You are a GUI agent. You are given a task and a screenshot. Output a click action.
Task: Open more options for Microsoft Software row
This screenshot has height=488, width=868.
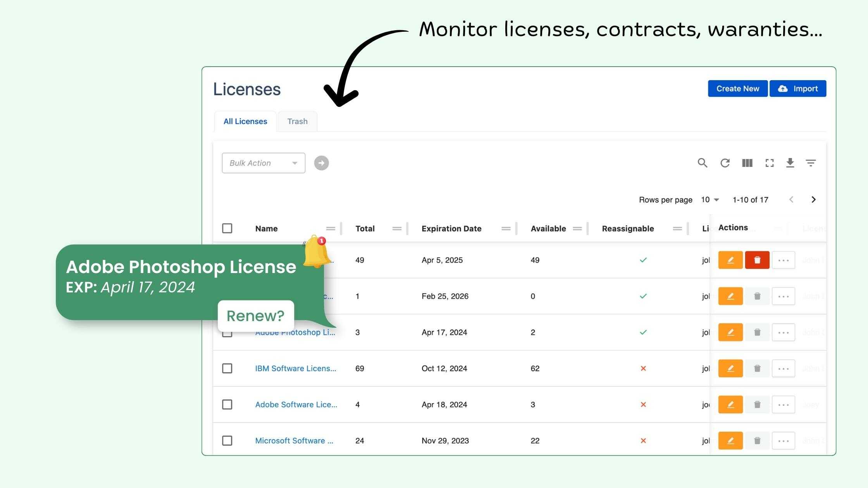pyautogui.click(x=783, y=441)
